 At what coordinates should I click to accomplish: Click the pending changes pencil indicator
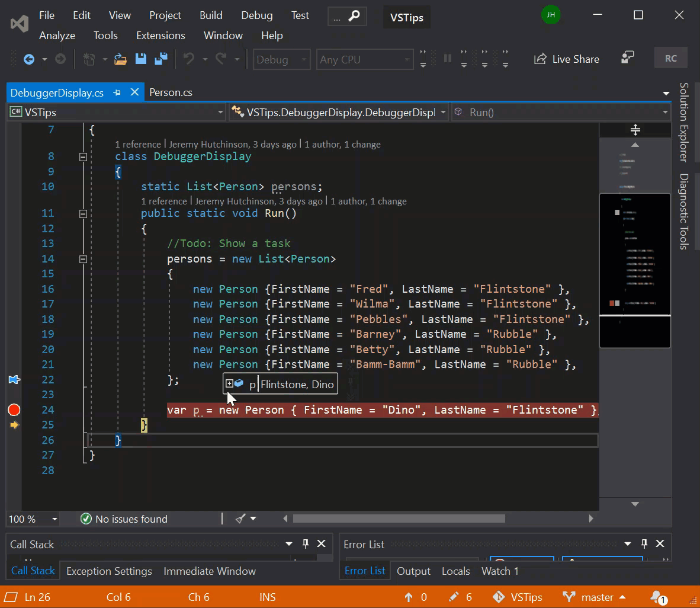pos(460,597)
